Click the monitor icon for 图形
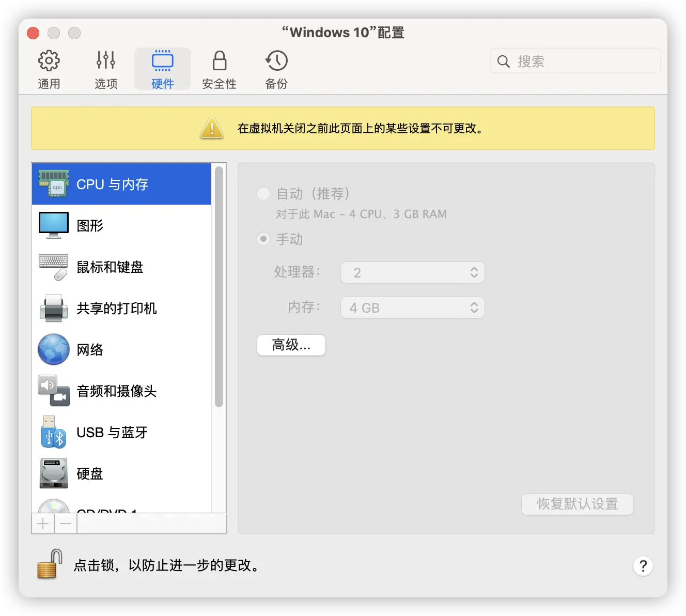The width and height of the screenshot is (686, 616). 54,225
